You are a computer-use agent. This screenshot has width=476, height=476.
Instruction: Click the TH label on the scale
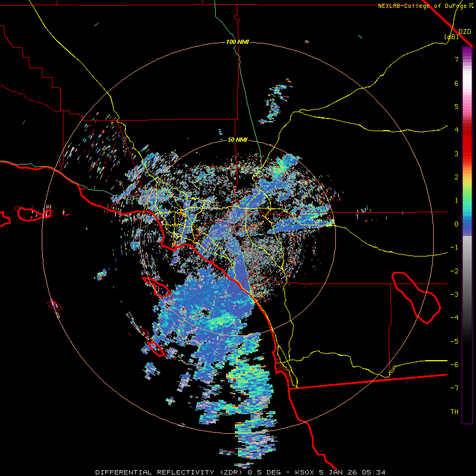[454, 411]
